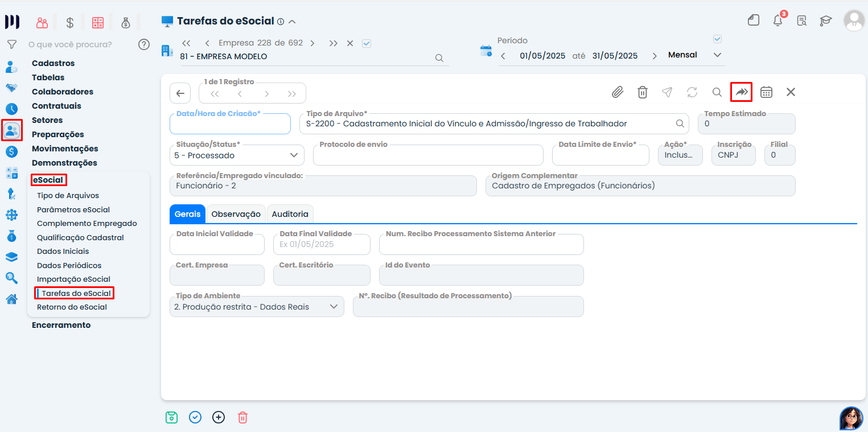Click the magnifier icon in the left sidebar
The image size is (868, 432).
[x=11, y=278]
